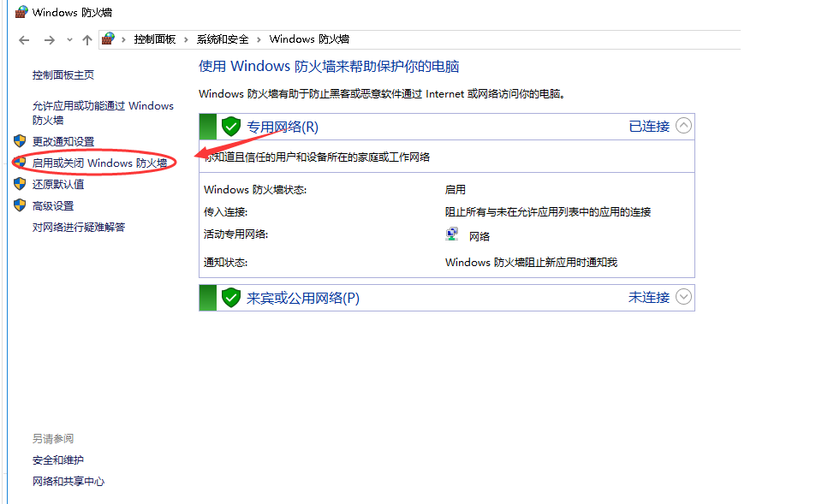Click green check shield of 专用网络

pyautogui.click(x=230, y=127)
